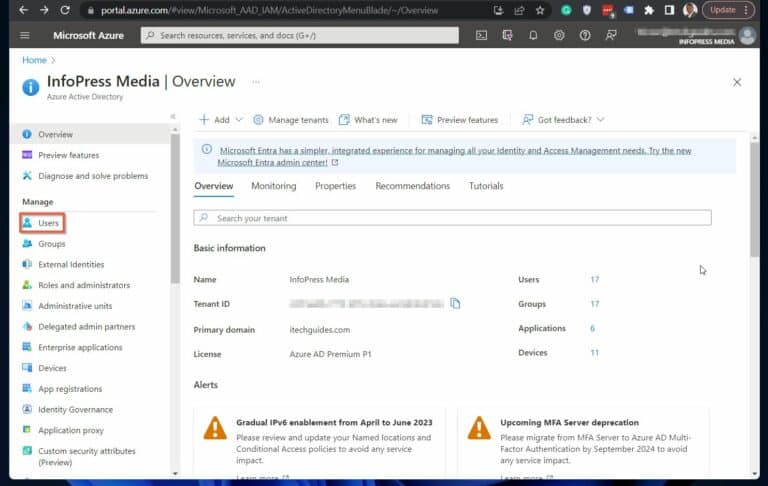Viewport: 768px width, 486px height.
Task: Click Manage tenants
Action: 291,120
